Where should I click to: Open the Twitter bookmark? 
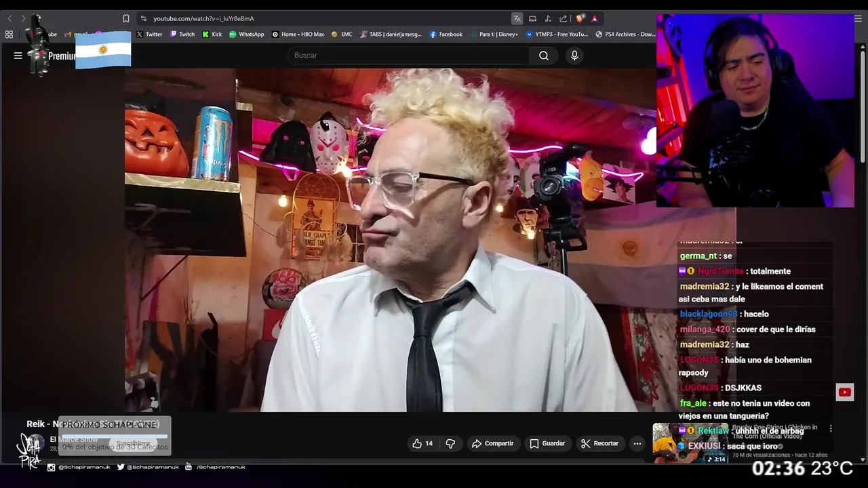(149, 35)
